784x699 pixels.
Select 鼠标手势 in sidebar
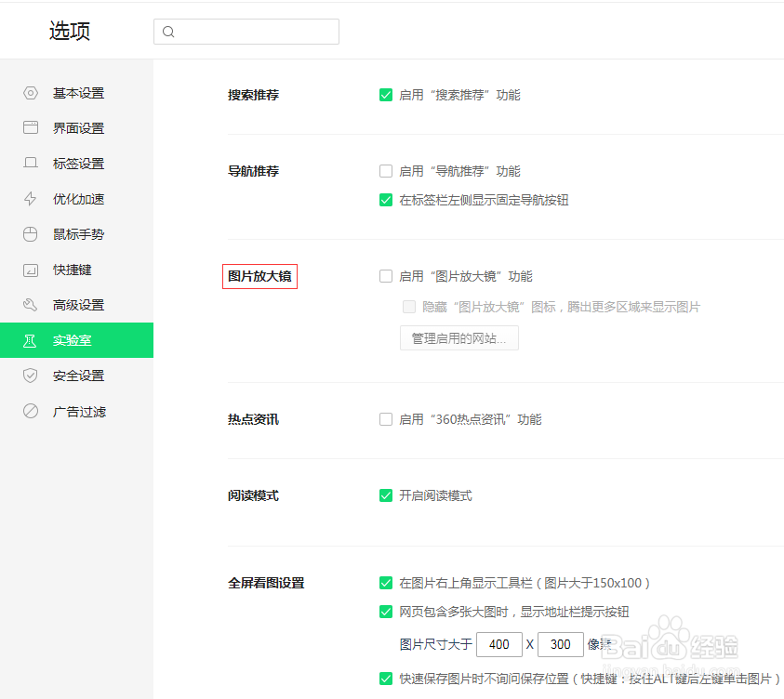pyautogui.click(x=76, y=234)
